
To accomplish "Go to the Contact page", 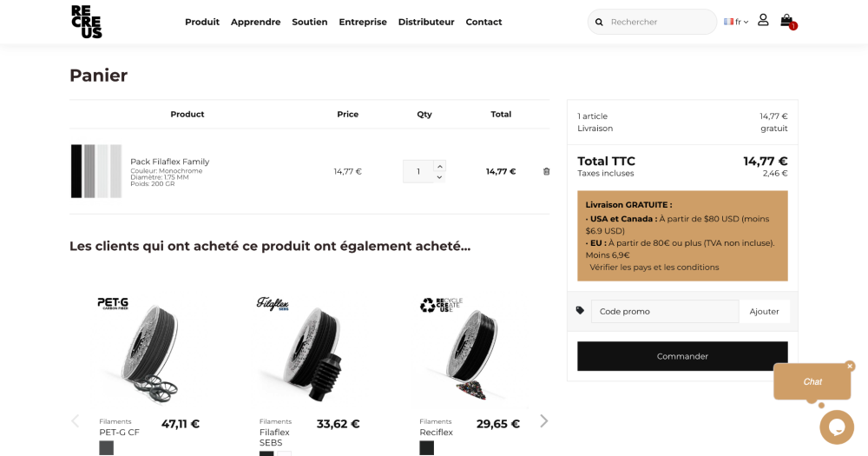I will pos(483,22).
